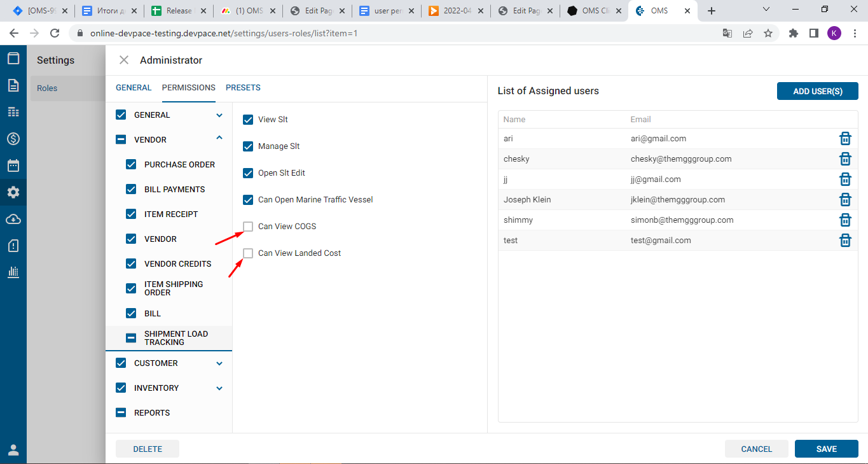This screenshot has height=464, width=868.
Task: Delete Joseph Klein from assigned users
Action: point(845,199)
